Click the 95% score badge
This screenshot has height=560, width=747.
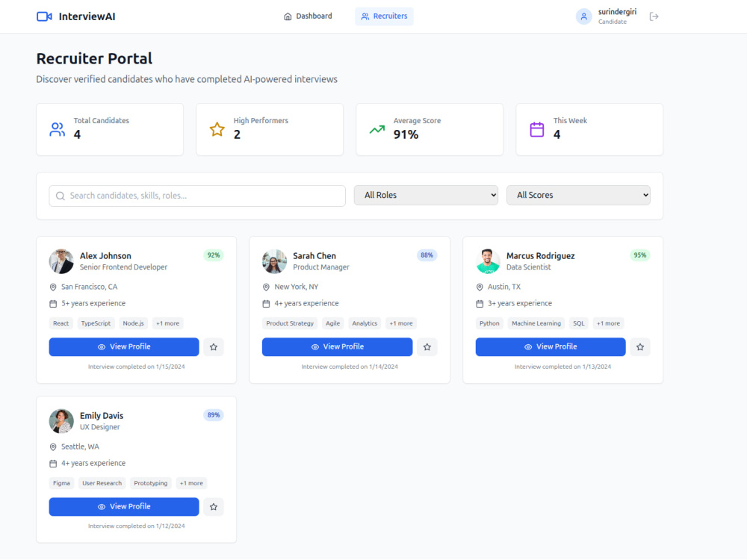pos(640,255)
